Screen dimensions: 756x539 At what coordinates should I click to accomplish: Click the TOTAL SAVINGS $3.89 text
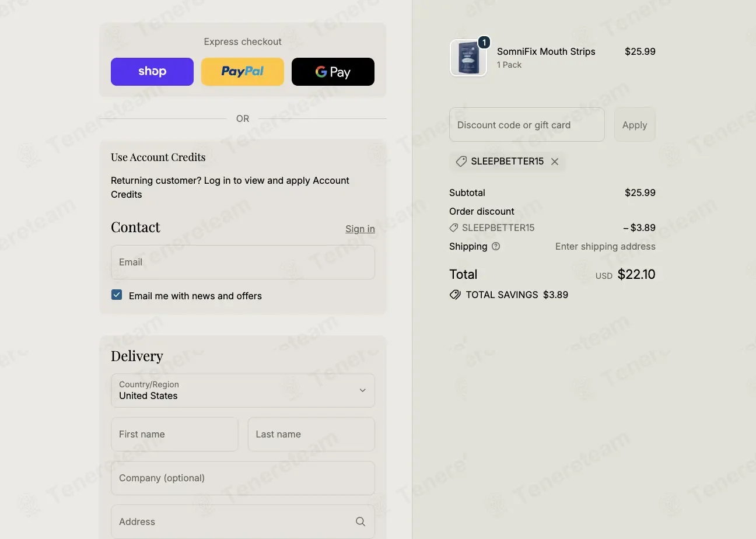pyautogui.click(x=517, y=295)
